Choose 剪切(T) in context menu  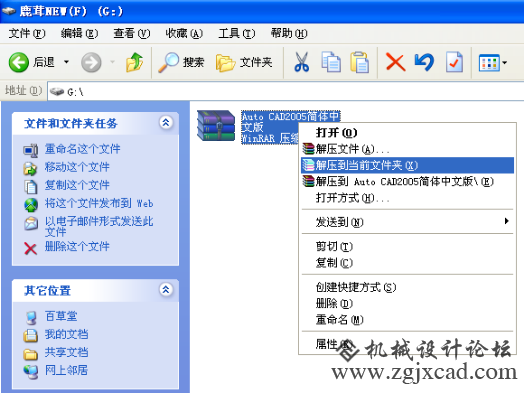[x=407, y=246]
